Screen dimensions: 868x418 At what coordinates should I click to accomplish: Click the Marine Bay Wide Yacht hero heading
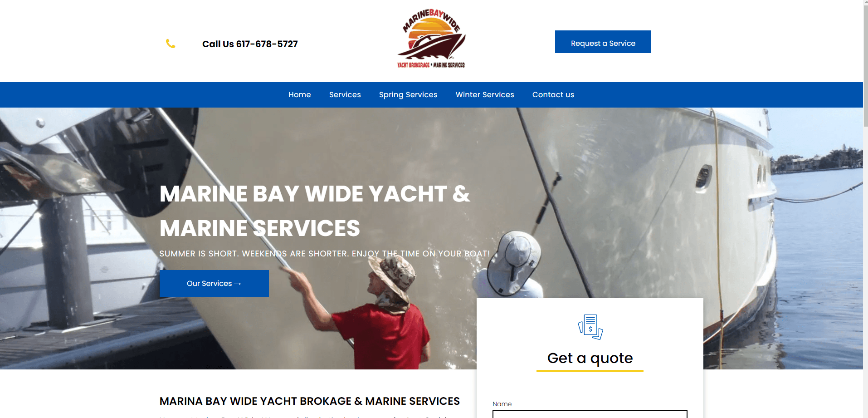click(315, 211)
